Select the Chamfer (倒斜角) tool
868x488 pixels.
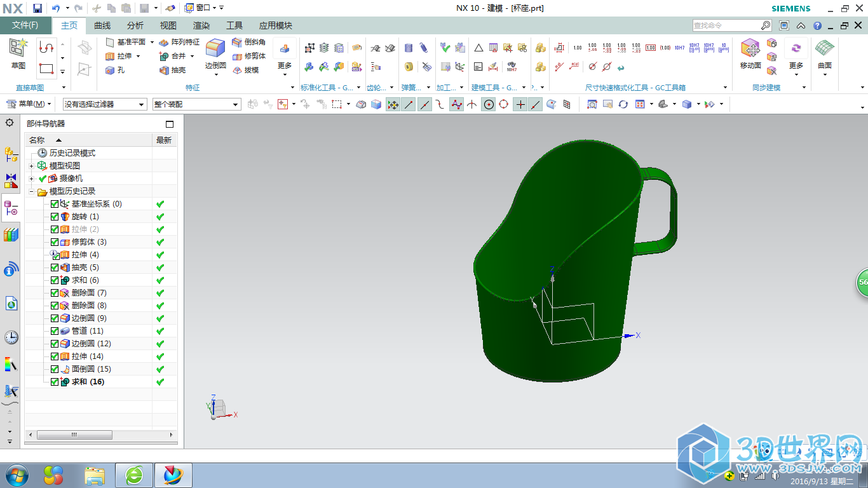pyautogui.click(x=248, y=42)
